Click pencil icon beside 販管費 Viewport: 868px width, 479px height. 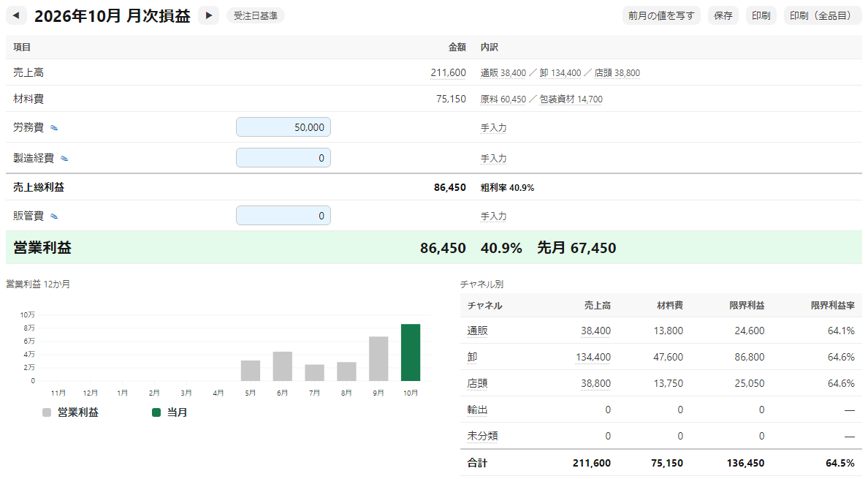[54, 216]
